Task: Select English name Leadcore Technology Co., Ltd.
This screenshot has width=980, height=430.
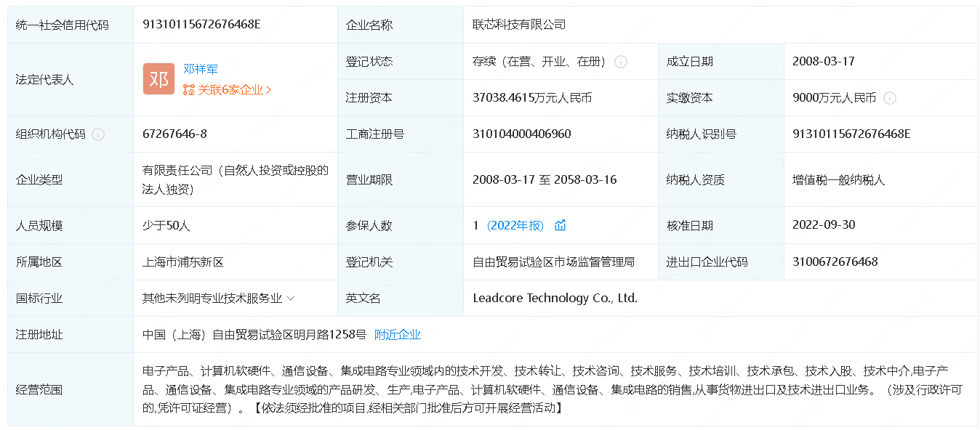Action: (x=555, y=299)
